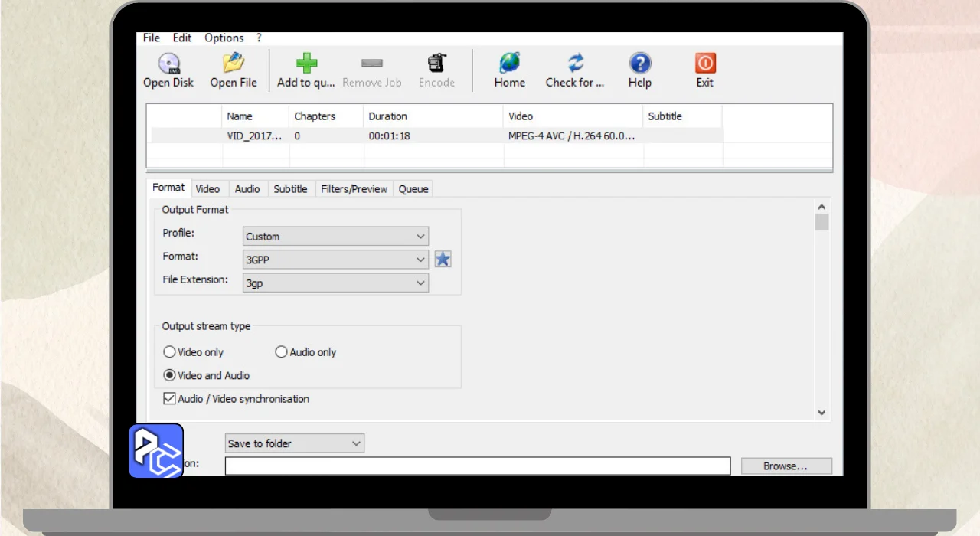Click the Check for updates icon
The image size is (980, 536).
(575, 64)
